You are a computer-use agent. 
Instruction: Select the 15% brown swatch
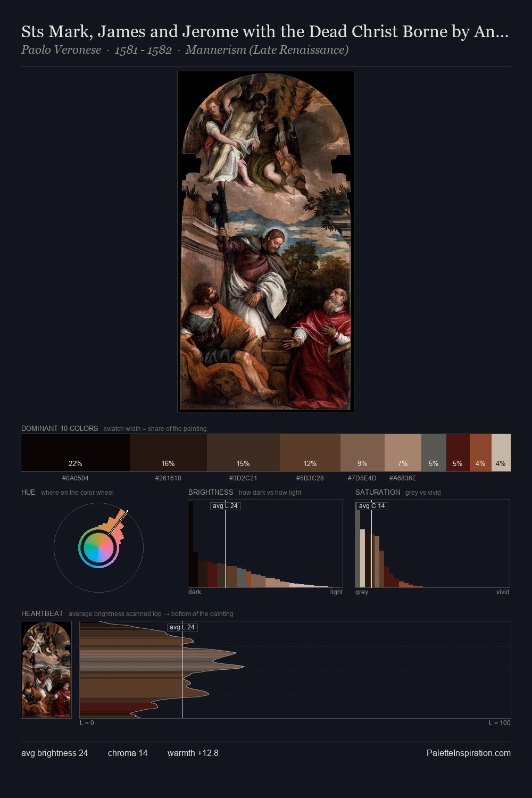pyautogui.click(x=243, y=453)
